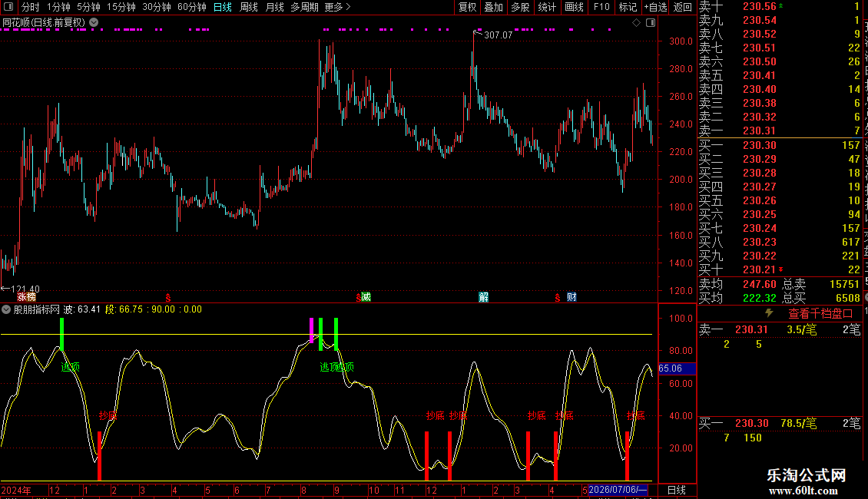
Task: Click the 卖均 247.60 value
Action: coord(760,284)
